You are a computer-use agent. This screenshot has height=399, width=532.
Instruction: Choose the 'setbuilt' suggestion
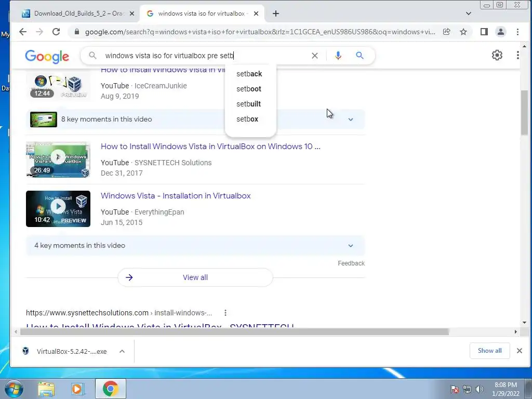click(x=249, y=104)
